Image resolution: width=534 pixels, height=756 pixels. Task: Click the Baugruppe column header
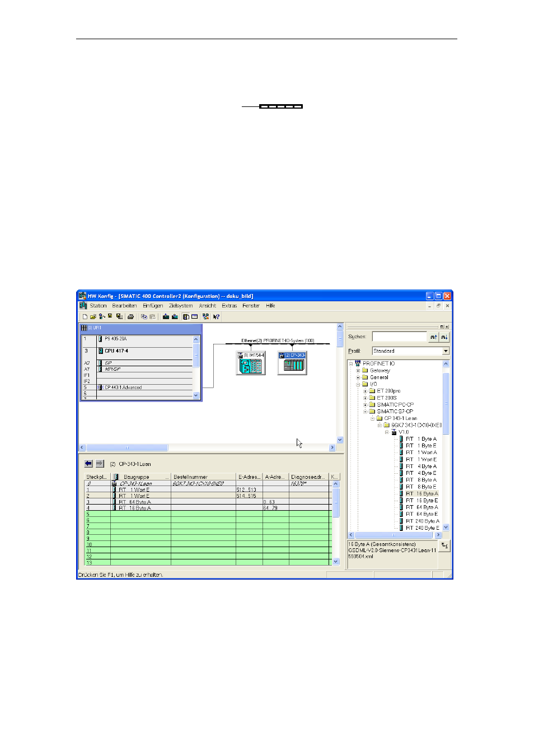[140, 477]
